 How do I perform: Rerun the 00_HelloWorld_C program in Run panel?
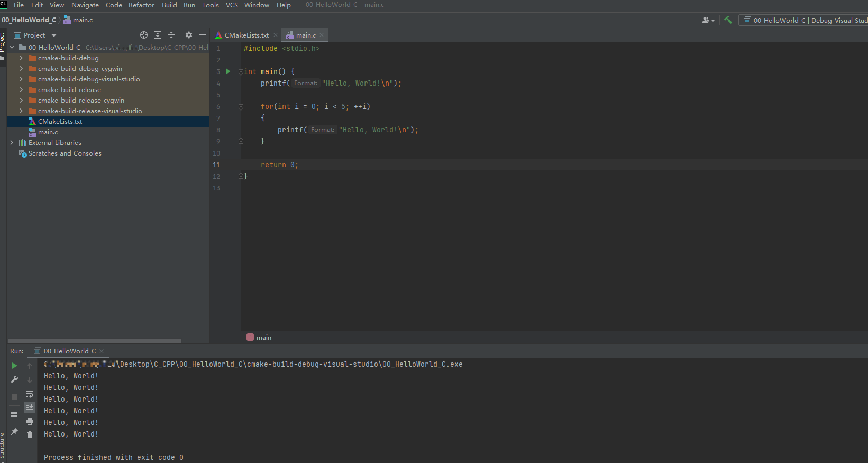click(14, 366)
